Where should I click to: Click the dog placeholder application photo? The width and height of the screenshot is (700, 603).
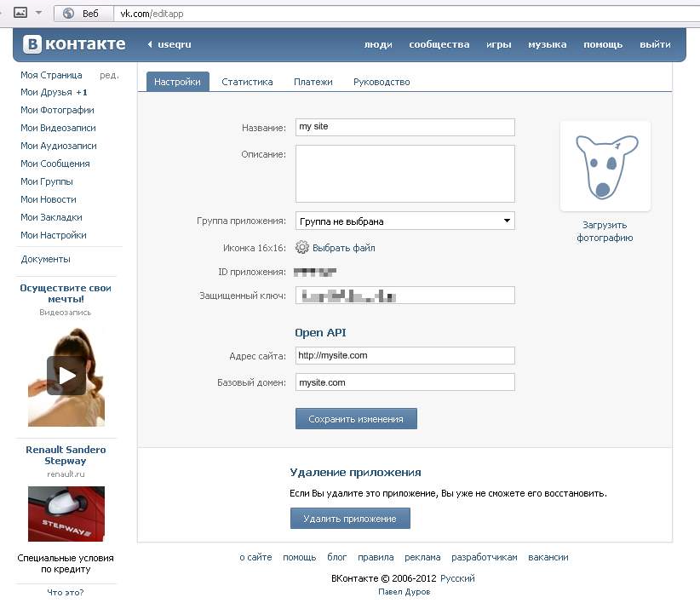(605, 166)
